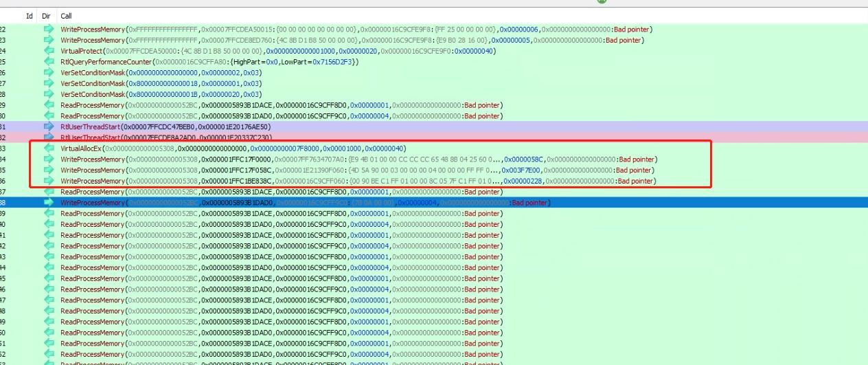Click the arrow icon on ReadProcessMemory row 29
Viewport: 868px width, 365px height.
[49, 105]
